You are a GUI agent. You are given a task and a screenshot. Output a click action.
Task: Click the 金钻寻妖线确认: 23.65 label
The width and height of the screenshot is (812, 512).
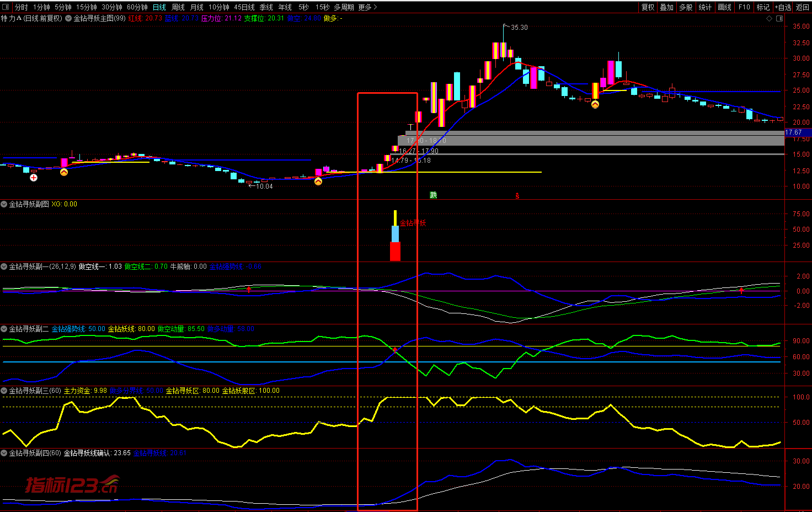coord(97,453)
